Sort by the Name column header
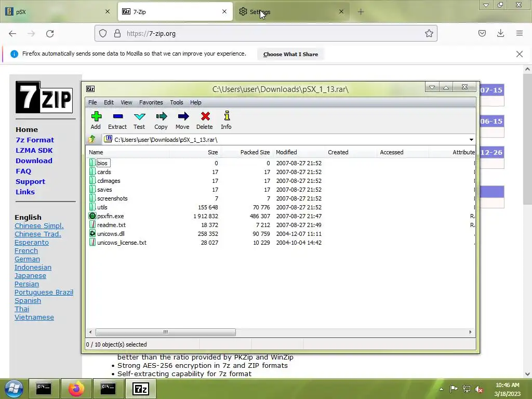The image size is (532, 399). [x=128, y=152]
